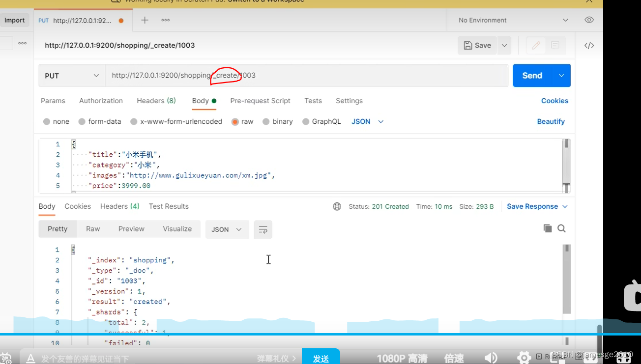Click the Import button

coord(14,20)
